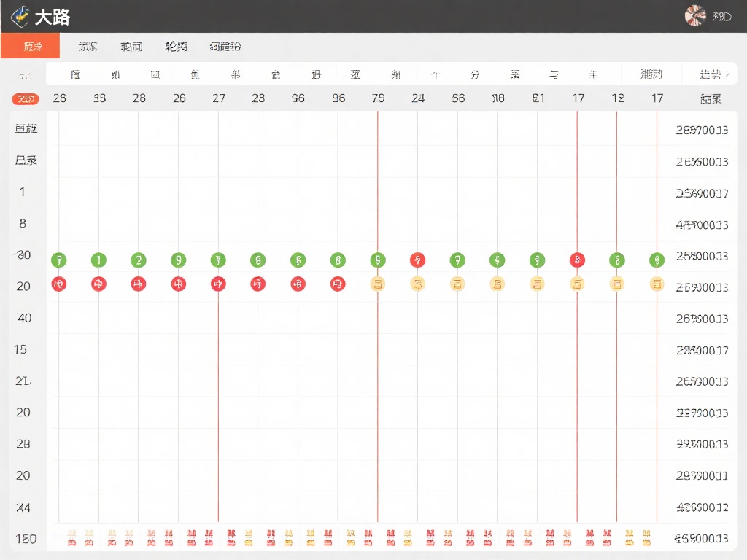Select the 十 column header
The height and width of the screenshot is (560, 747).
point(436,74)
